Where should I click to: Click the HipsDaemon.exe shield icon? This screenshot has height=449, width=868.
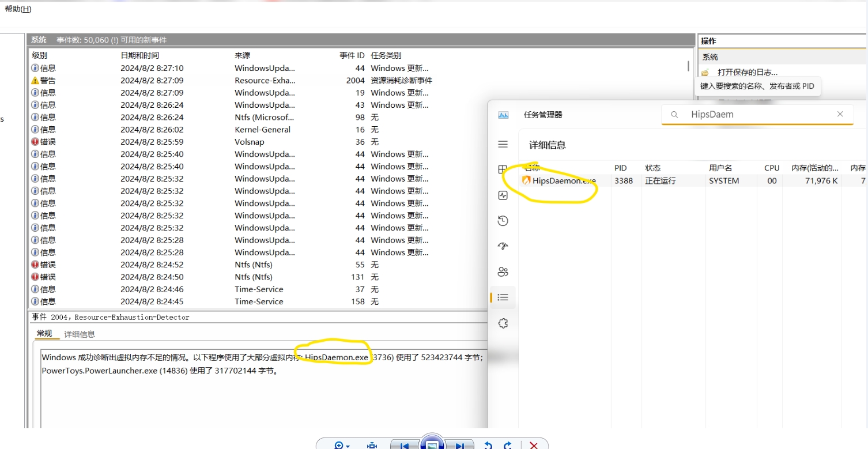[526, 180]
